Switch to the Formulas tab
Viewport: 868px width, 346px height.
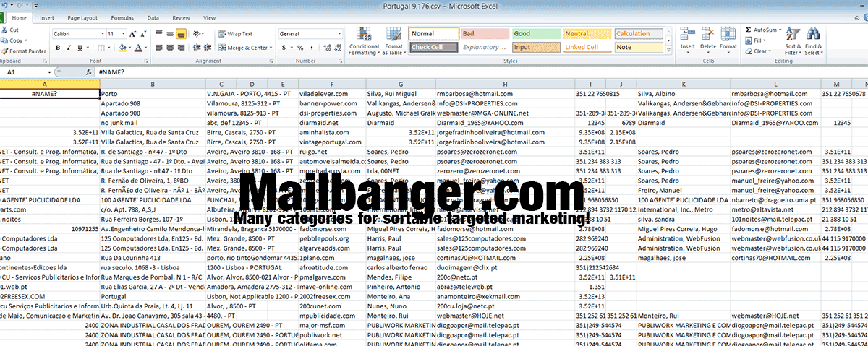[122, 17]
